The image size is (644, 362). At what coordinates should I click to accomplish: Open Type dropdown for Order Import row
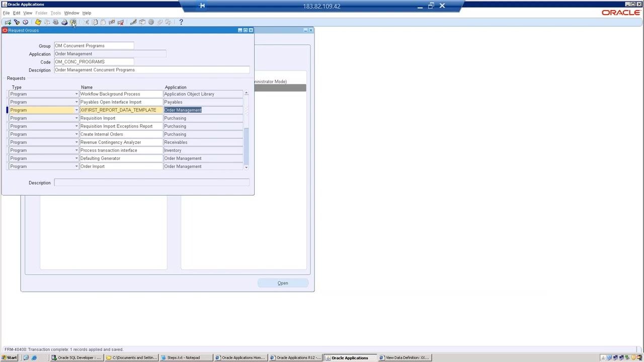[x=76, y=166]
